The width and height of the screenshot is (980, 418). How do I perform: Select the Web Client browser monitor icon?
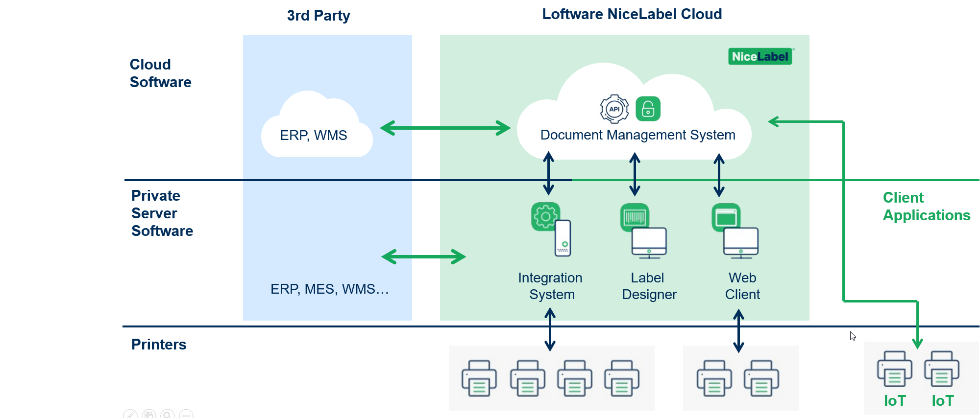[735, 231]
